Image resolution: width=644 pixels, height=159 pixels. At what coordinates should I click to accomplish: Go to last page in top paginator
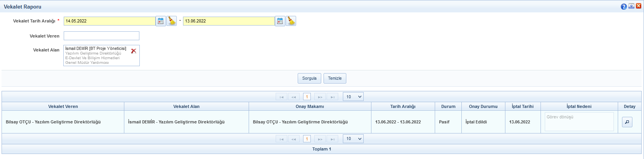[332, 97]
